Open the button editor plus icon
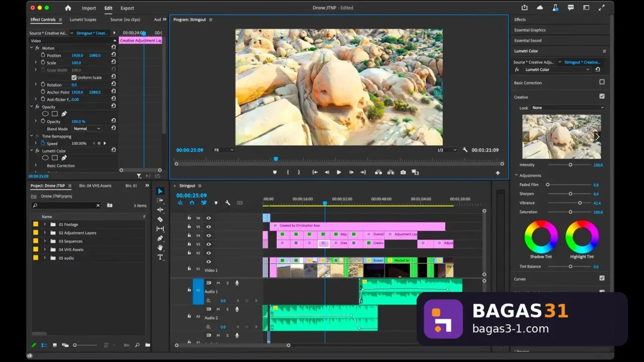This screenshot has width=644, height=362. pos(498,173)
